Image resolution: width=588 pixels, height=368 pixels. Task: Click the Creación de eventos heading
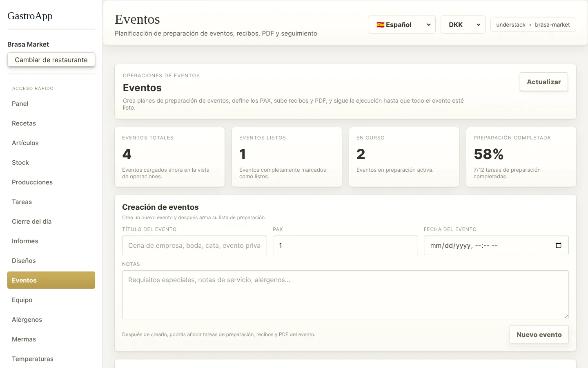[x=160, y=207]
